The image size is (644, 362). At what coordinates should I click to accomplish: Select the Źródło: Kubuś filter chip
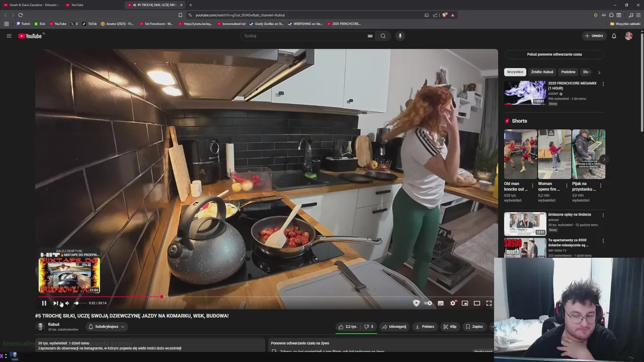542,72
